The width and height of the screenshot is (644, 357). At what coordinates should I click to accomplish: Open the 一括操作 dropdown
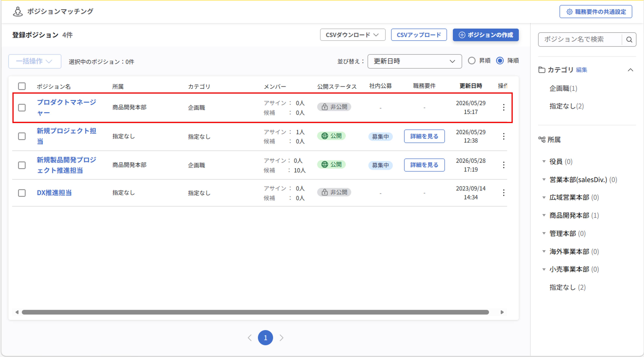35,61
